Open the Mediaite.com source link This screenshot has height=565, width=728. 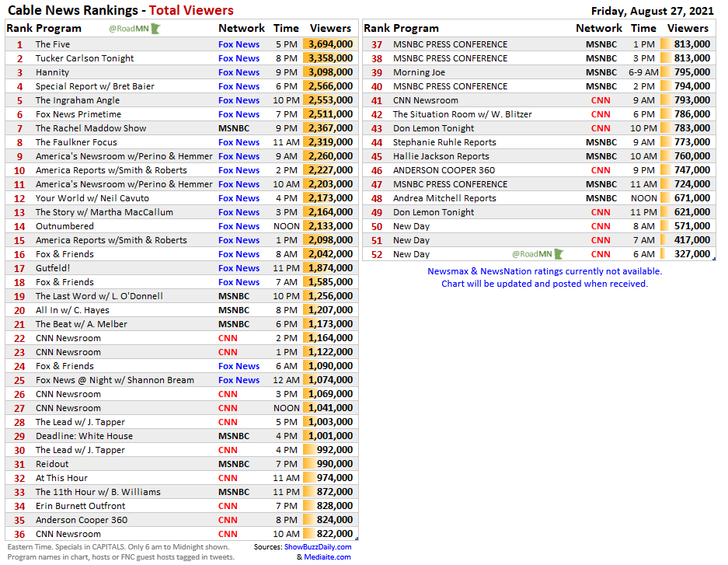[327, 557]
